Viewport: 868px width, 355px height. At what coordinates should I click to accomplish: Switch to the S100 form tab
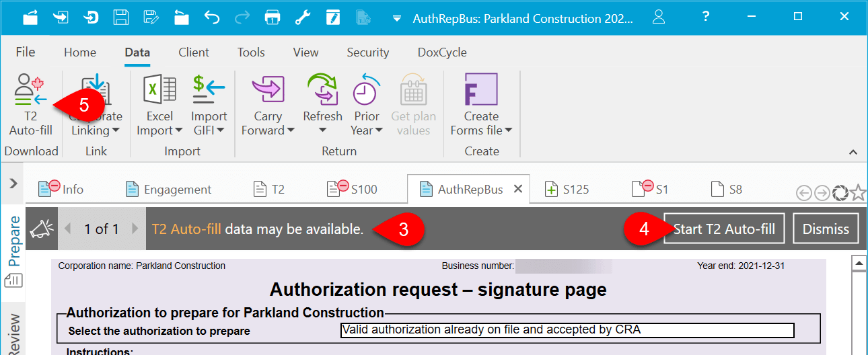click(352, 189)
